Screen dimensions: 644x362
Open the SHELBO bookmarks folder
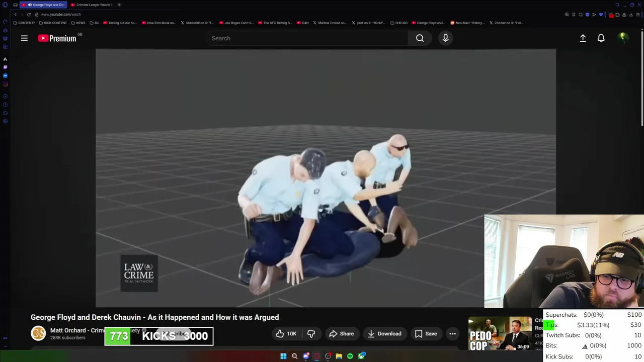point(399,23)
